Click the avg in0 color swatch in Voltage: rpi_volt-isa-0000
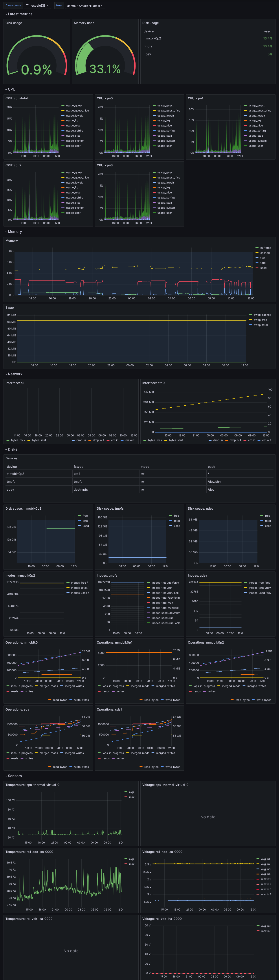 coord(258,926)
